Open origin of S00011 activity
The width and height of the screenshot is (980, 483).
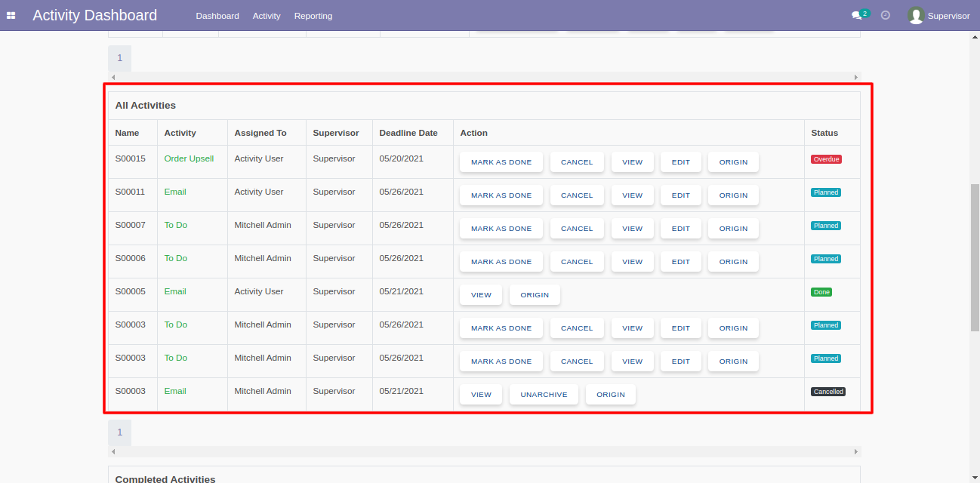point(733,195)
